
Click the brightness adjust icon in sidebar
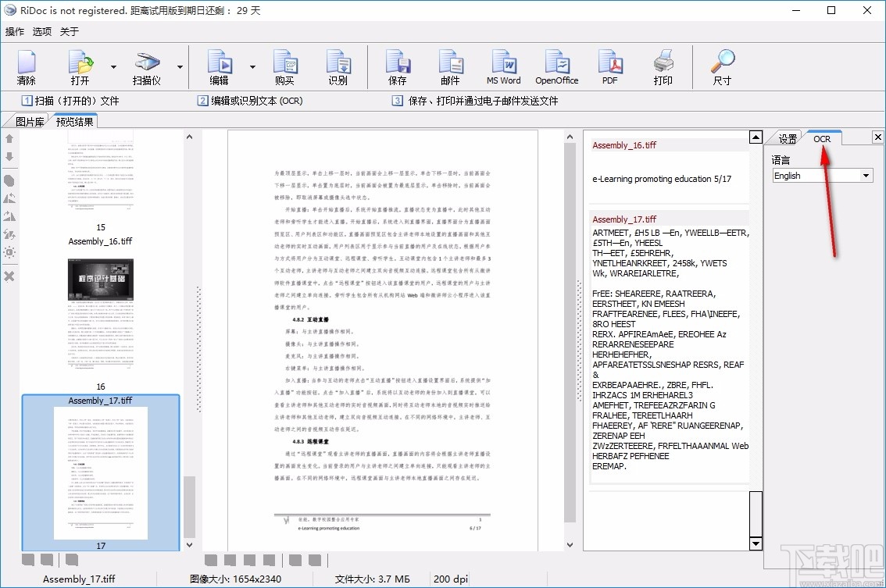[9, 252]
